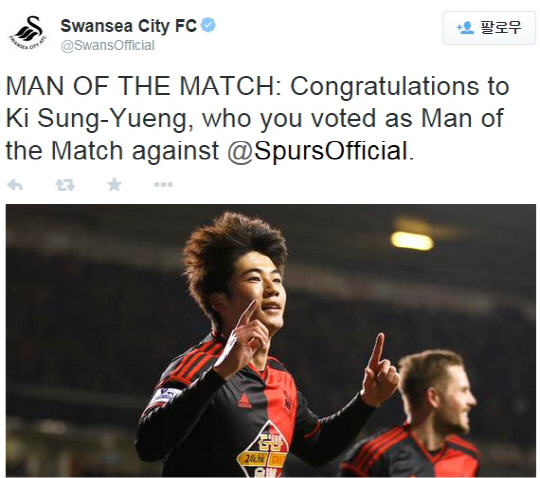Click the Swansea City swan logo avatar

(28, 33)
